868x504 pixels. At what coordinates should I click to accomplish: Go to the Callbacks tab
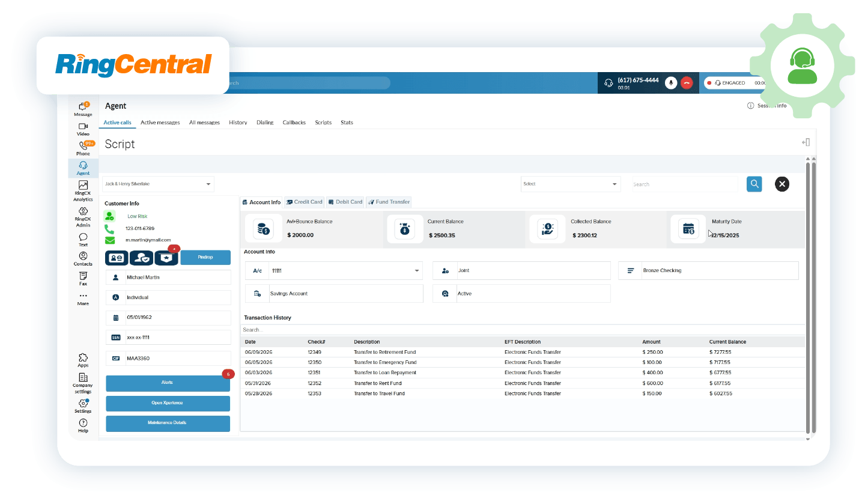pyautogui.click(x=294, y=123)
